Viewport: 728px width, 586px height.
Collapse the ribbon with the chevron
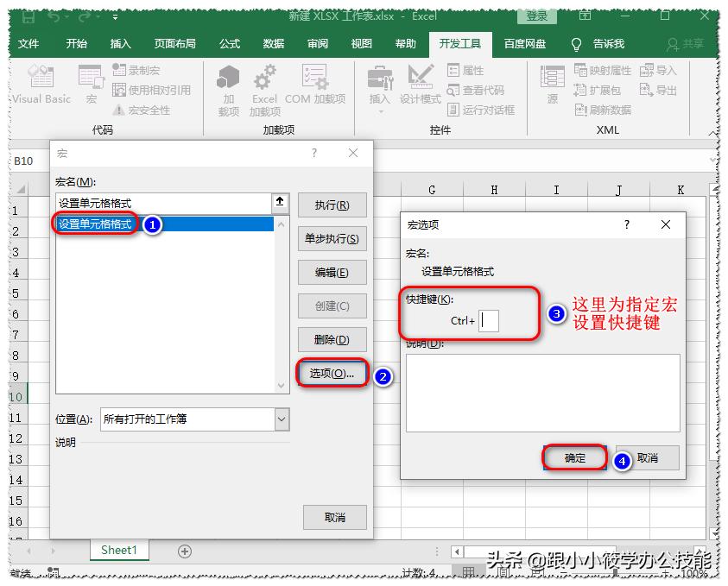tap(713, 134)
